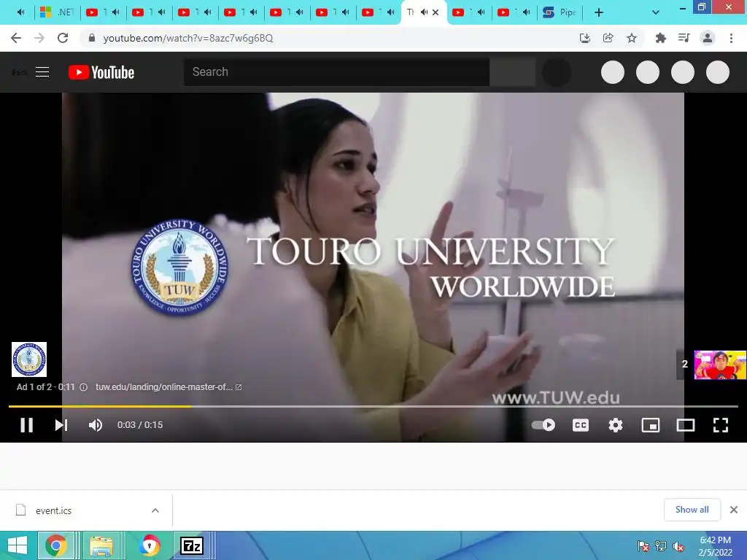Image resolution: width=747 pixels, height=560 pixels.
Task: Expand the tab search chevron
Action: coord(656,12)
